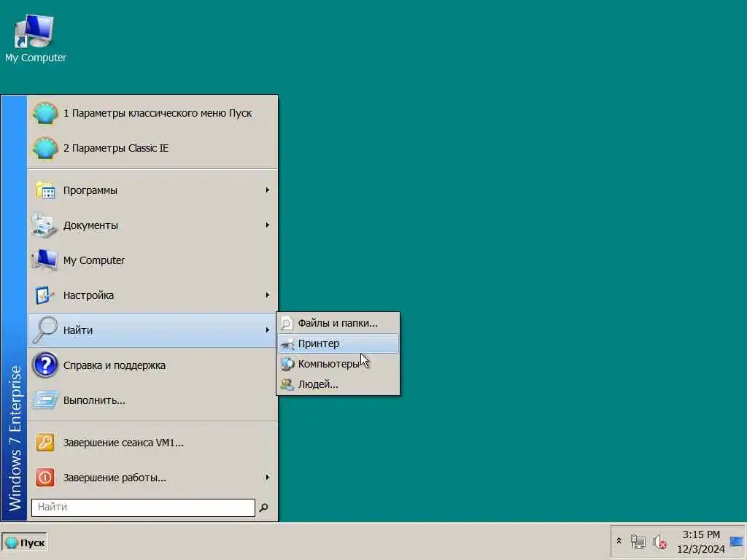The image size is (747, 560).
Task: Expand the Настройка submenu arrow
Action: coord(268,295)
